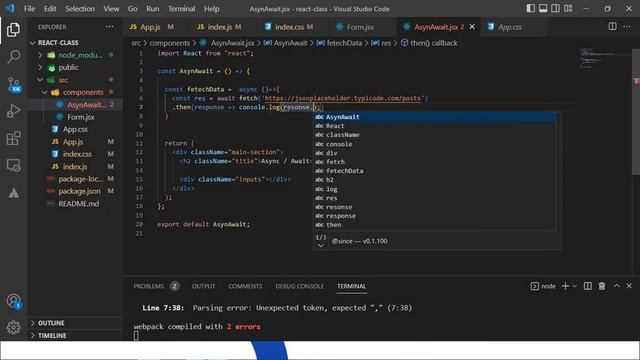Switch to the index.js editor tab
The image size is (640, 360).
219,27
